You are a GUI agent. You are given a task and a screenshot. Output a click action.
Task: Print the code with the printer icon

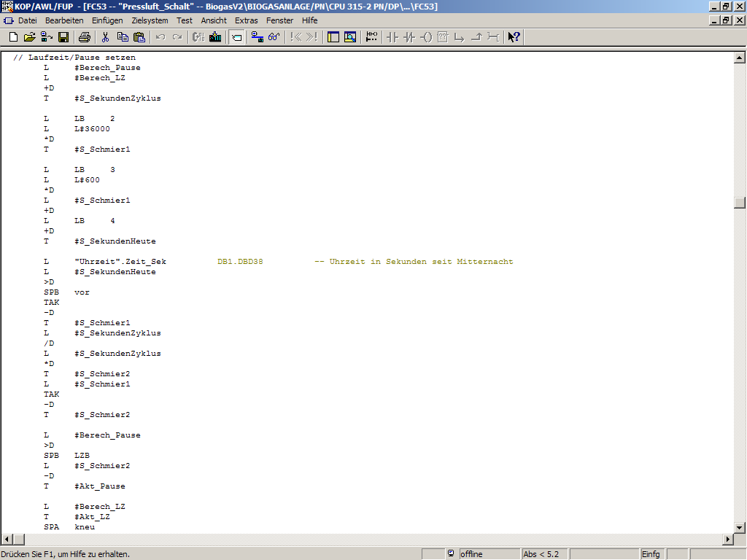pos(85,37)
